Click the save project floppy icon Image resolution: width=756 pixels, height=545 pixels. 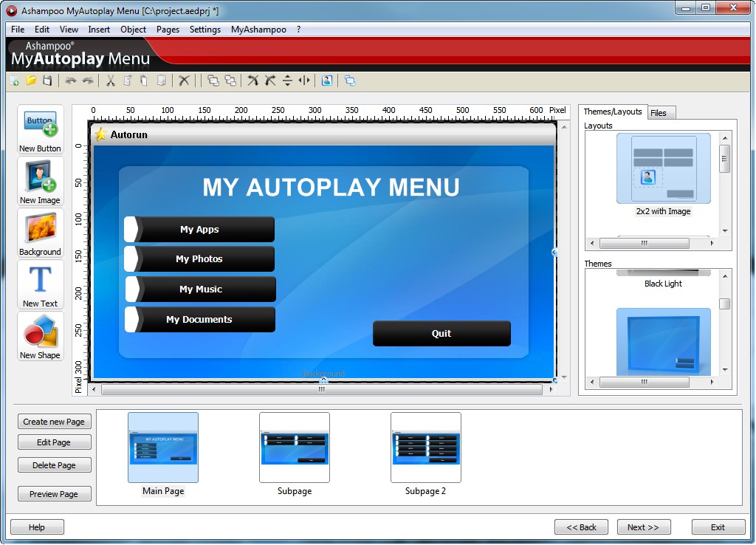47,80
